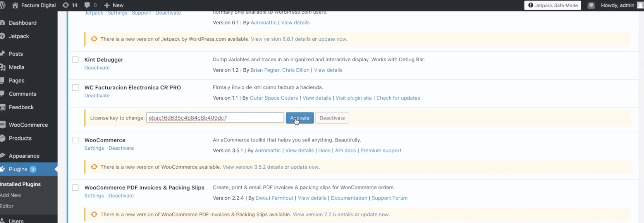The width and height of the screenshot is (644, 223).
Task: Open the notifications icon near Howdy admin
Action: click(591, 5)
